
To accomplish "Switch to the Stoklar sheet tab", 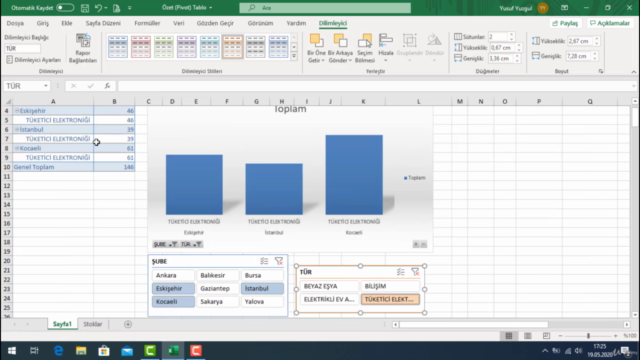I will point(93,324).
